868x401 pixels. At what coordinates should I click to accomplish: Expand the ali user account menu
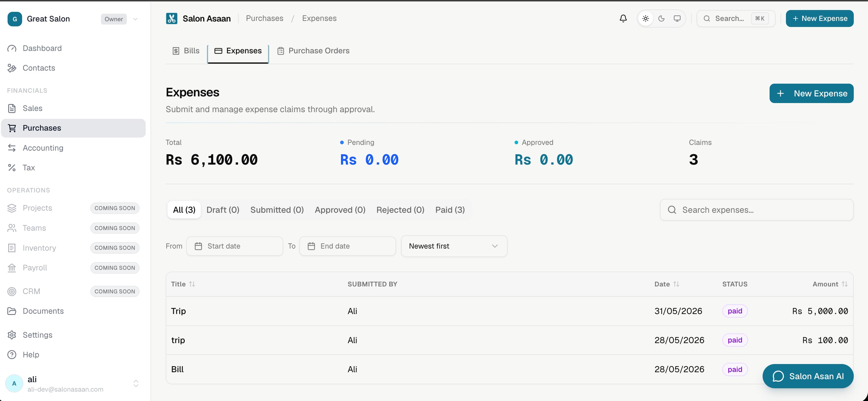click(x=136, y=383)
